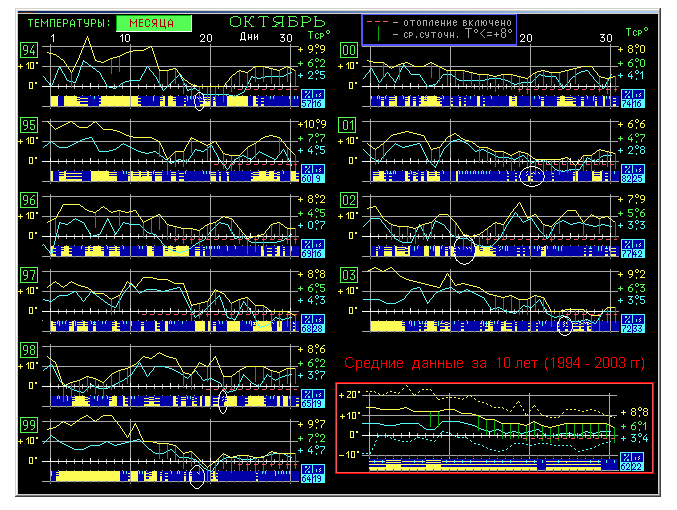The image size is (677, 510).
Task: Select the year 94 label box
Action: click(29, 51)
